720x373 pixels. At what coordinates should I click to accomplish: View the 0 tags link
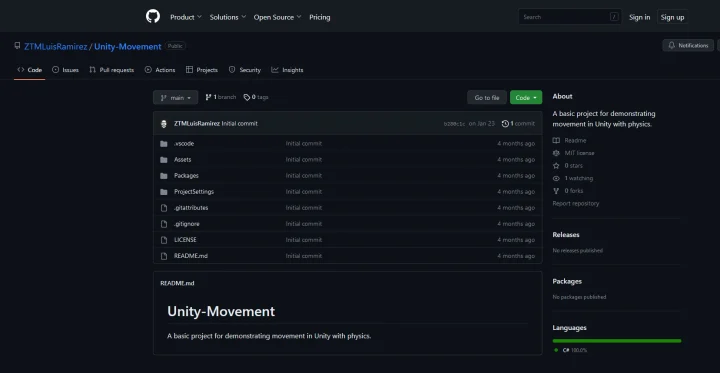pyautogui.click(x=256, y=97)
